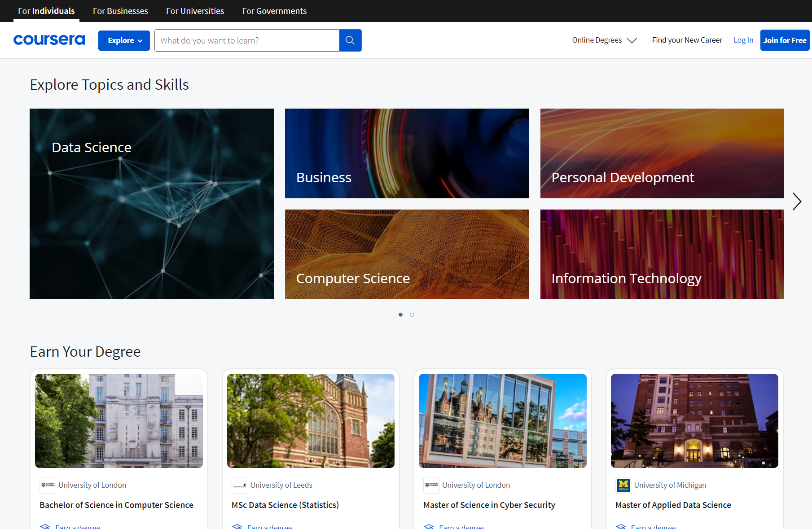Click the Log In link
The height and width of the screenshot is (529, 812).
point(743,40)
